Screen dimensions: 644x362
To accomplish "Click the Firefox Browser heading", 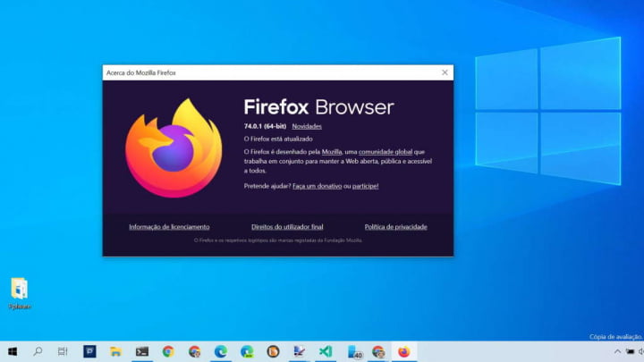I will (318, 107).
